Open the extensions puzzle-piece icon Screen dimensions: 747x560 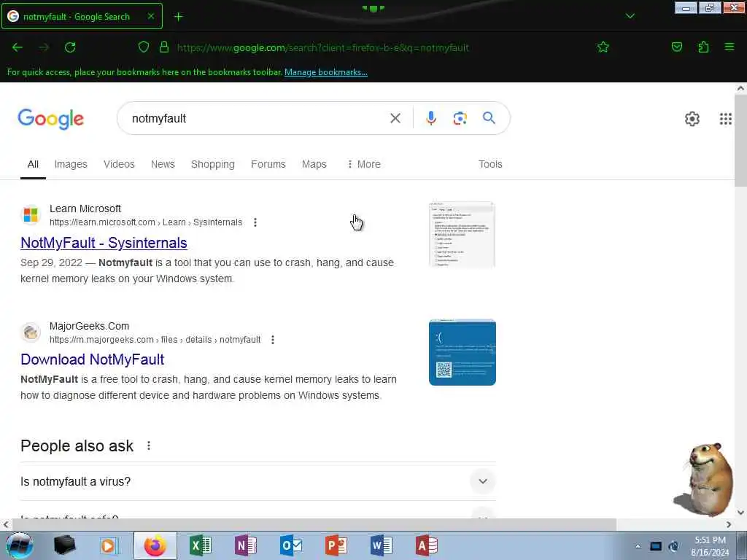[703, 47]
